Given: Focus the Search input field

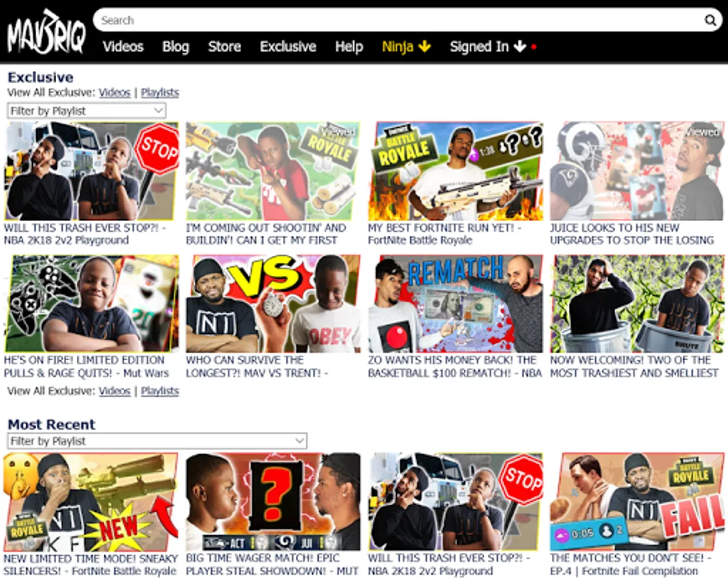Looking at the screenshot, I should [399, 20].
